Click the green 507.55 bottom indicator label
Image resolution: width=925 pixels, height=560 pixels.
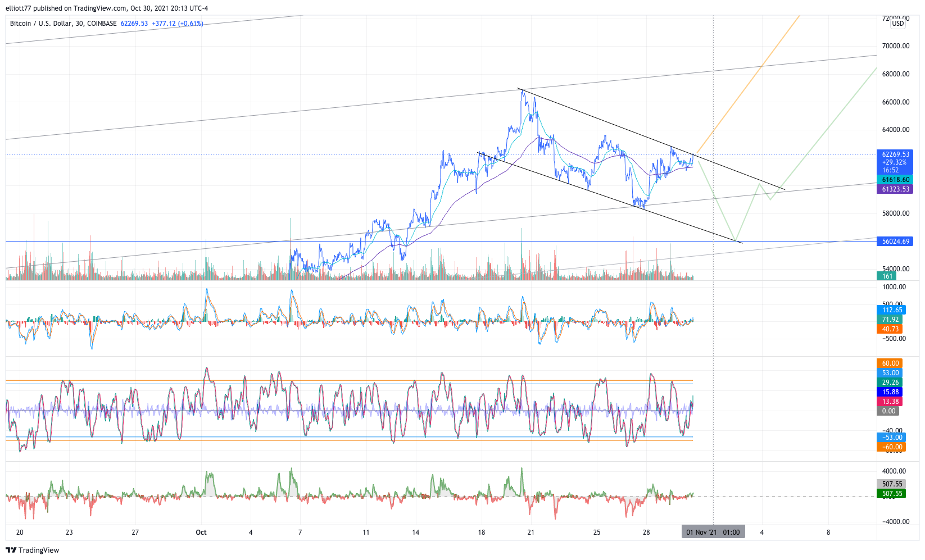[891, 494]
